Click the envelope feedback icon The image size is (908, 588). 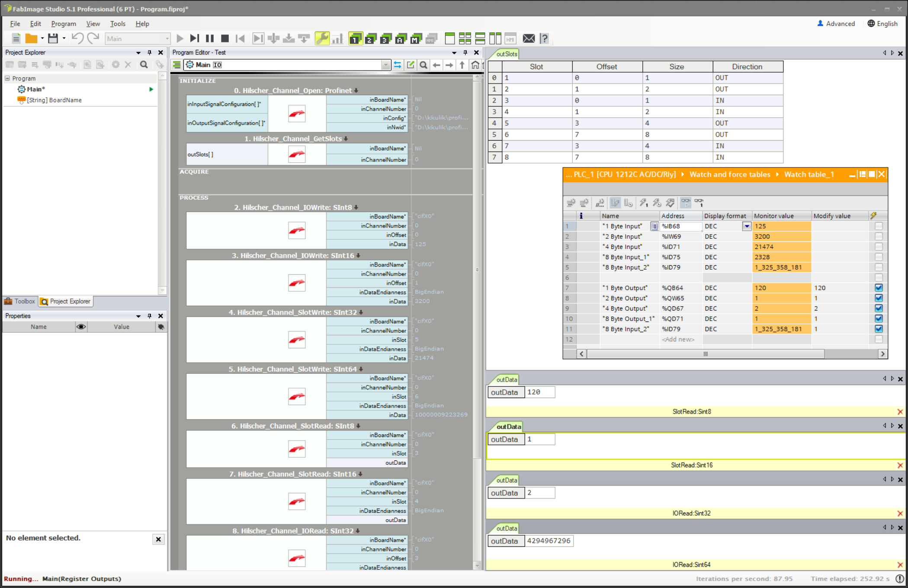click(x=529, y=39)
